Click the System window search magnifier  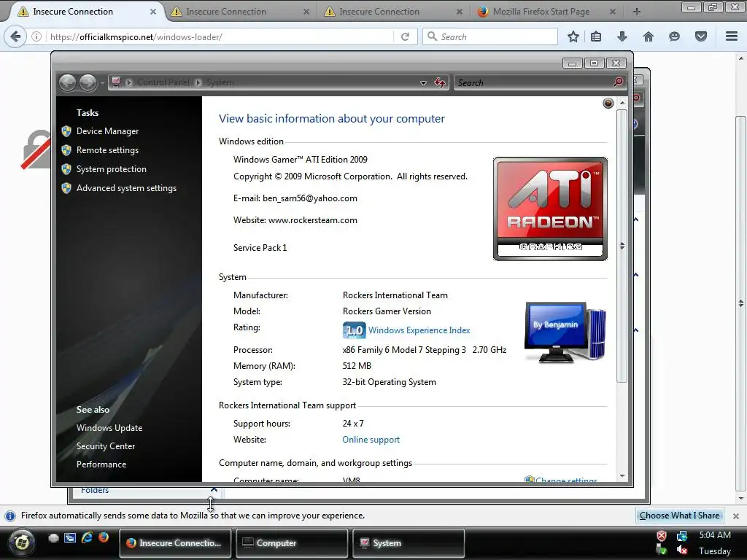click(x=618, y=82)
